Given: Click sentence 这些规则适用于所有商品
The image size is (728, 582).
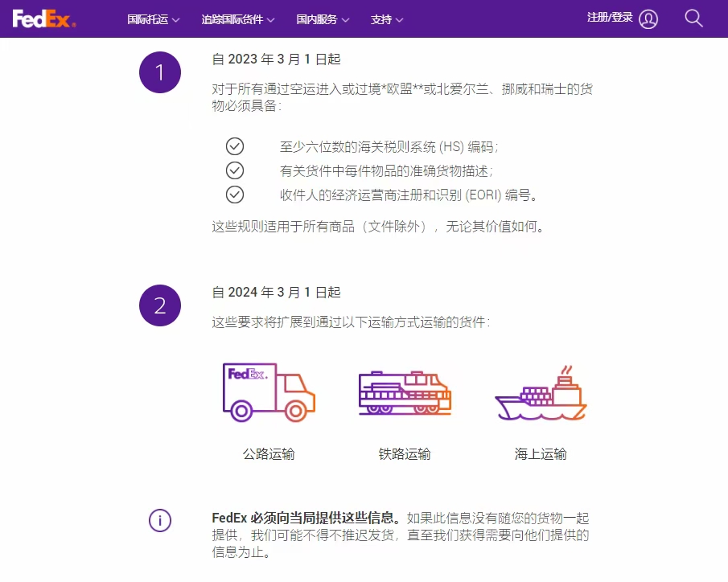Looking at the screenshot, I should point(378,227).
